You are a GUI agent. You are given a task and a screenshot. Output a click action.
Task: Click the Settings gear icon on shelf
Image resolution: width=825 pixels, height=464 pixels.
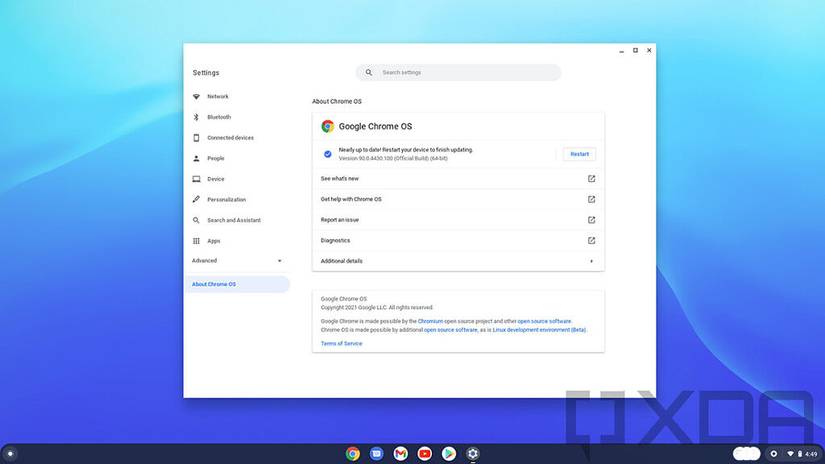point(473,453)
